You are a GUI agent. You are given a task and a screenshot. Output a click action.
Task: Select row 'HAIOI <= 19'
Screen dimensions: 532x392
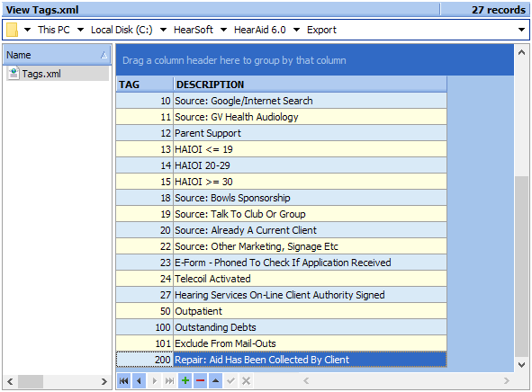pyautogui.click(x=281, y=149)
